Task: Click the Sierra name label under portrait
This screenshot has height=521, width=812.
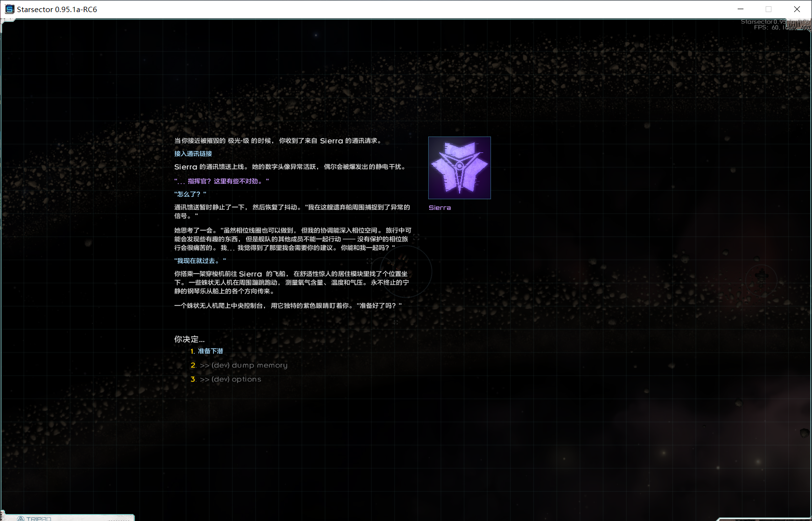Action: (x=439, y=208)
